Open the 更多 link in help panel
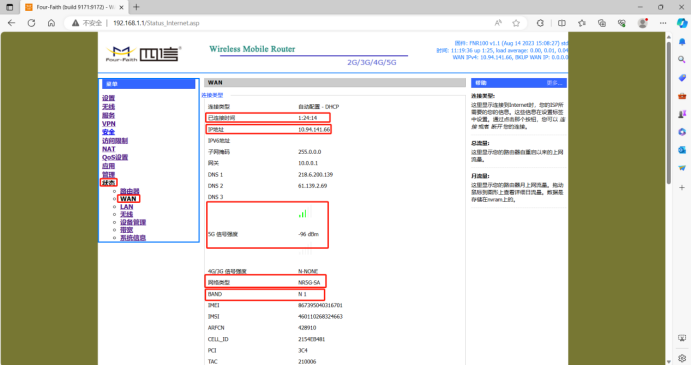The height and width of the screenshot is (365, 691). 554,83
